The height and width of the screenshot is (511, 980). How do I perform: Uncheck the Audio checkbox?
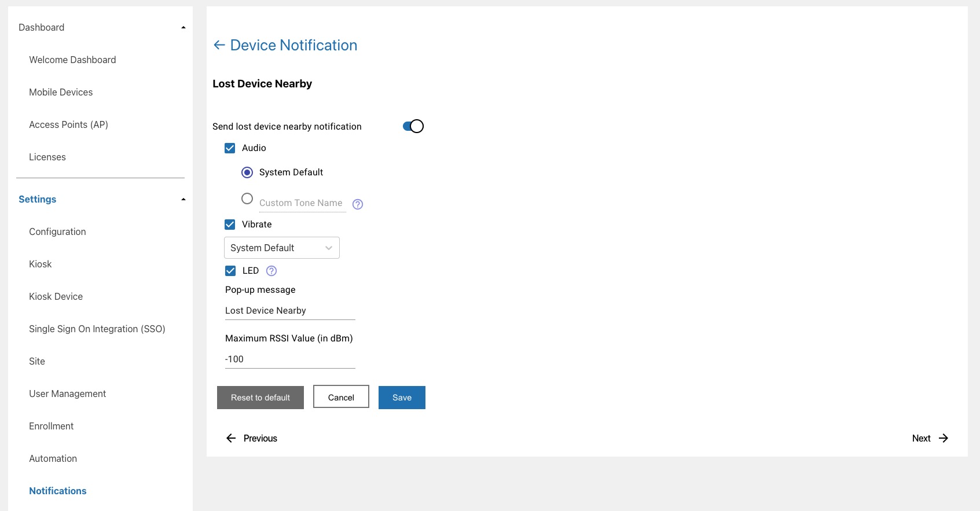(230, 148)
